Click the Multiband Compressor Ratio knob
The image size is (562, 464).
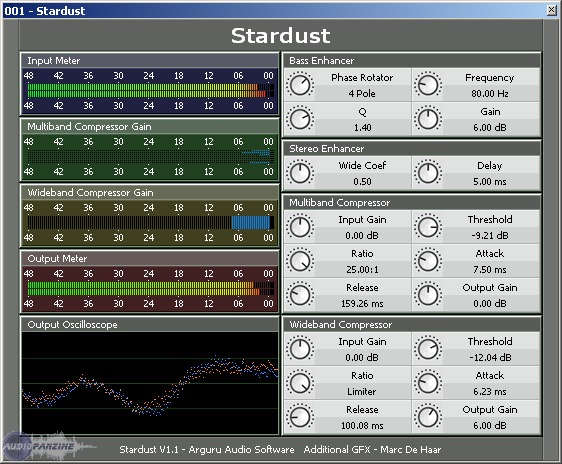point(300,261)
